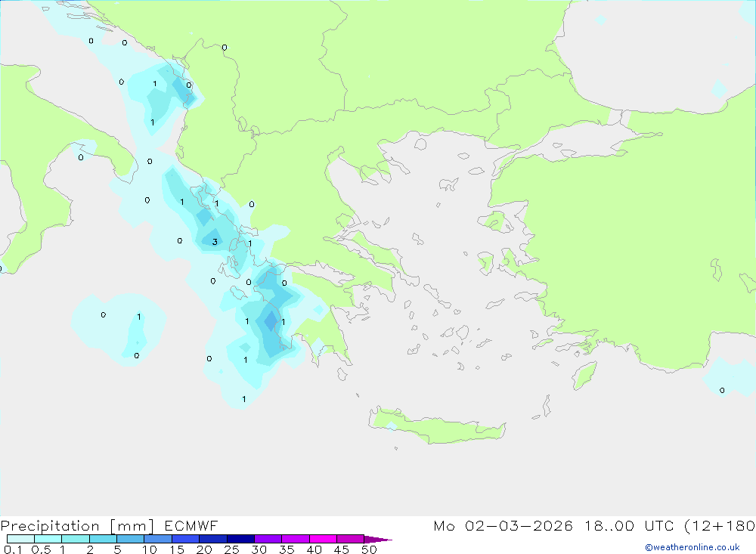Click the legend label '45'
The image size is (756, 554).
[x=342, y=549]
